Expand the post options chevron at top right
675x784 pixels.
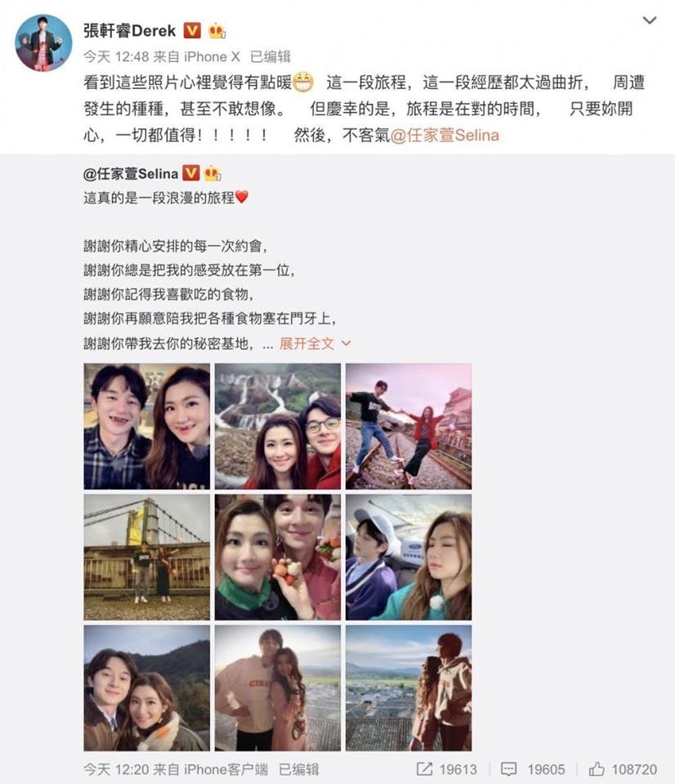pos(650,20)
